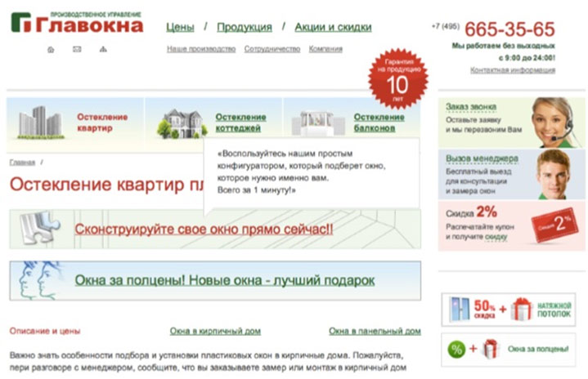Open the Цены menu link
This screenshot has height=379, width=588.
coord(181,27)
